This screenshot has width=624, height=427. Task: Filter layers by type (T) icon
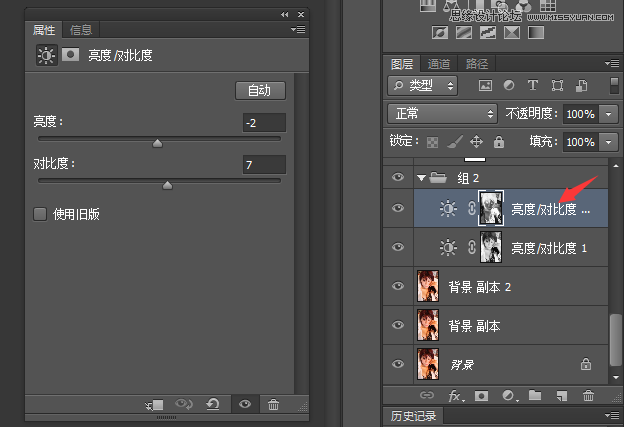[533, 85]
